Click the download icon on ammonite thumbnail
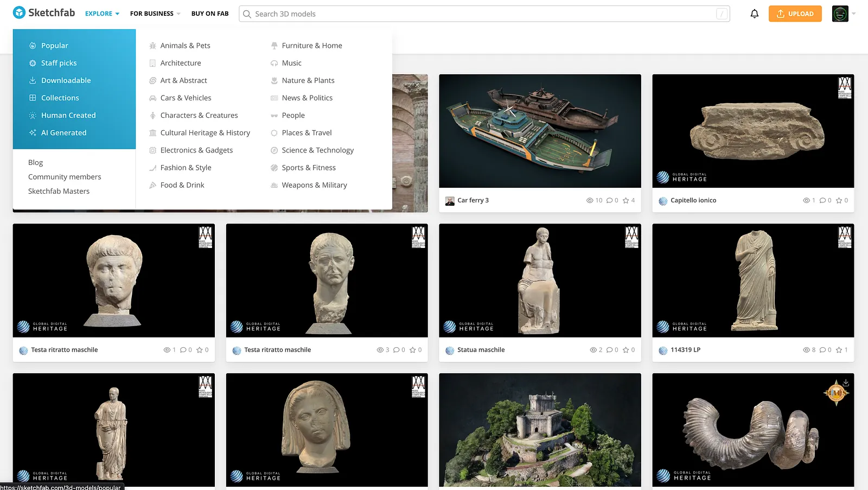 coord(846,382)
